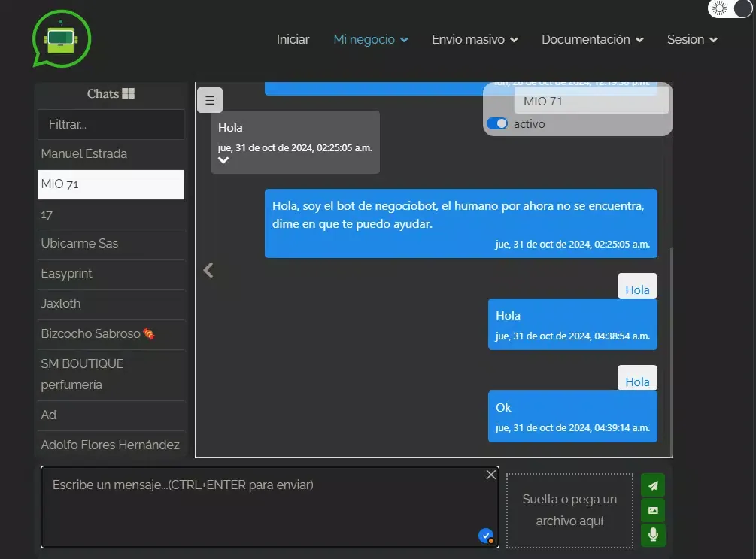The width and height of the screenshot is (756, 559).
Task: Toggle the light/dark theme switch
Action: tap(730, 9)
